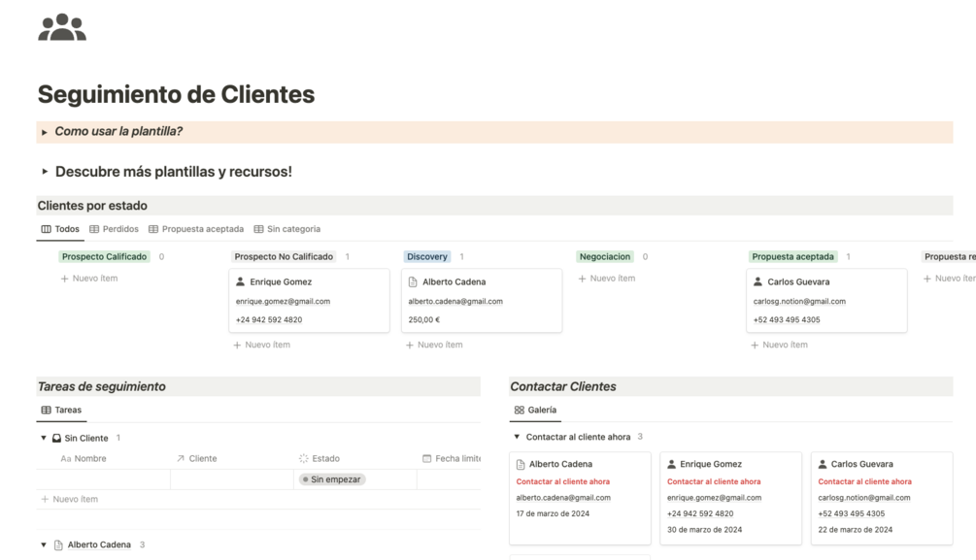Click the Fecha limite column header

pyautogui.click(x=452, y=458)
